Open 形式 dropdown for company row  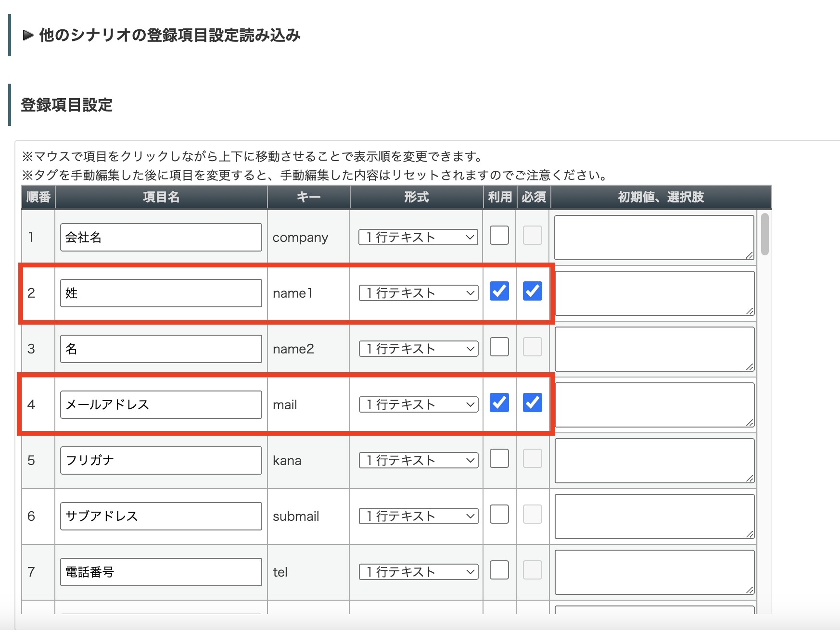(x=418, y=237)
